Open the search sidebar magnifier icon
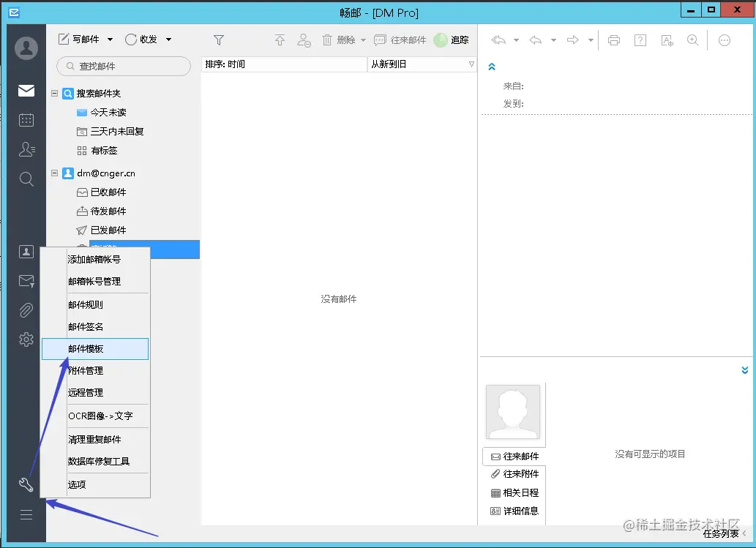The height and width of the screenshot is (548, 756). (x=26, y=179)
